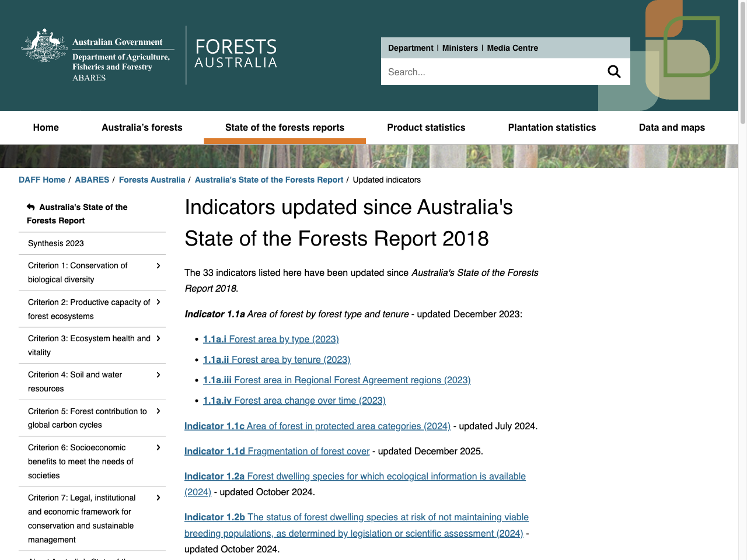Viewport: 747px width, 560px height.
Task: Switch to the Plantation statistics tab
Action: click(x=551, y=127)
